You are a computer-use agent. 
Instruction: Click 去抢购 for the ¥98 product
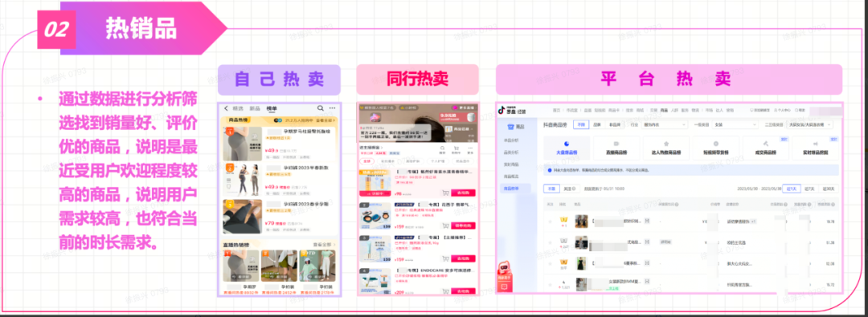tap(464, 193)
